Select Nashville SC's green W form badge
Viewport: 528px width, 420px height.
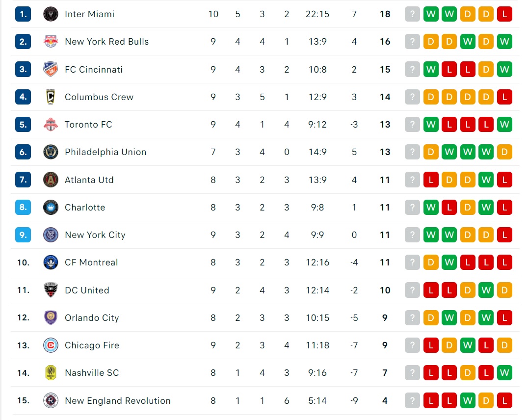(x=504, y=373)
